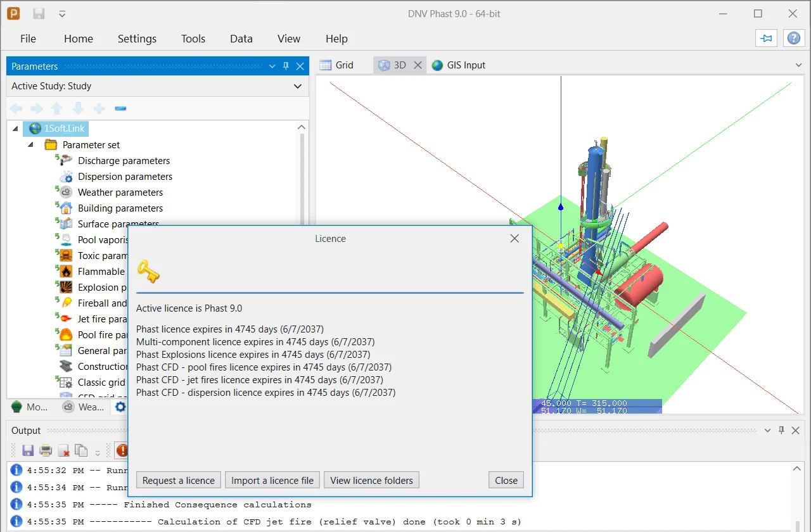The image size is (811, 532).
Task: Click the Fireball parameters icon
Action: (x=66, y=303)
